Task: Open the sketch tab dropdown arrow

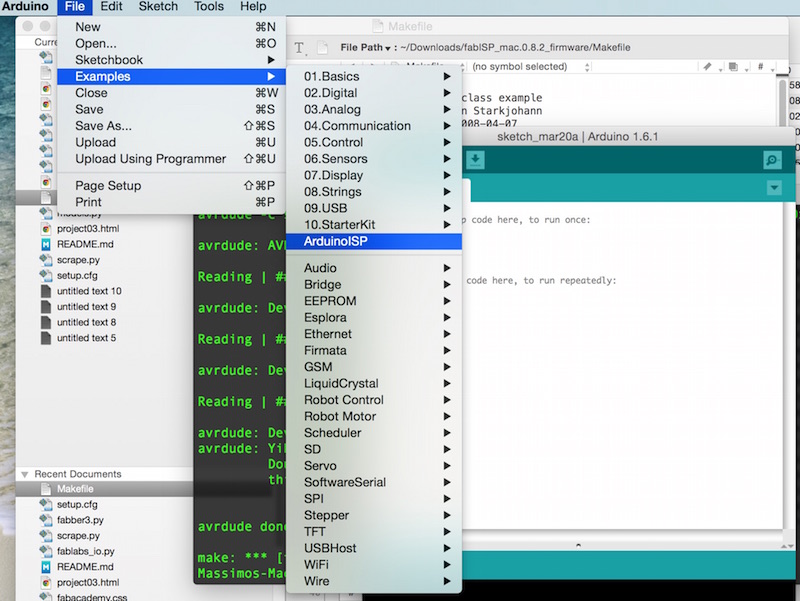Action: [773, 188]
